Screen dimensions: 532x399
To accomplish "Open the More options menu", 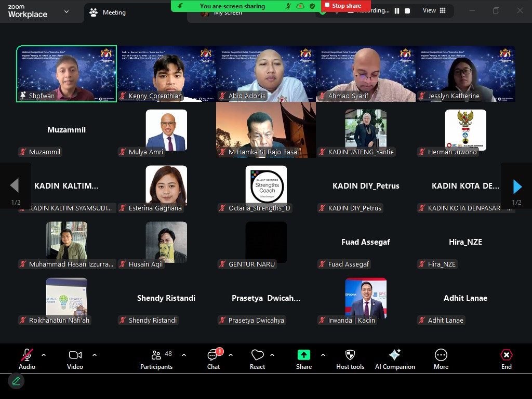I will (441, 359).
